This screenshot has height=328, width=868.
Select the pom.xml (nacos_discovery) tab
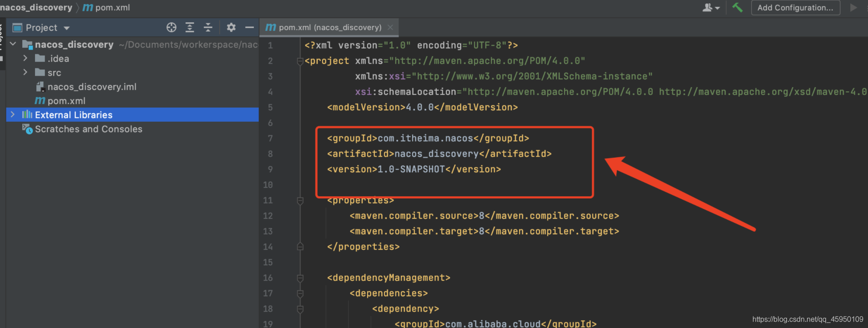pyautogui.click(x=329, y=27)
